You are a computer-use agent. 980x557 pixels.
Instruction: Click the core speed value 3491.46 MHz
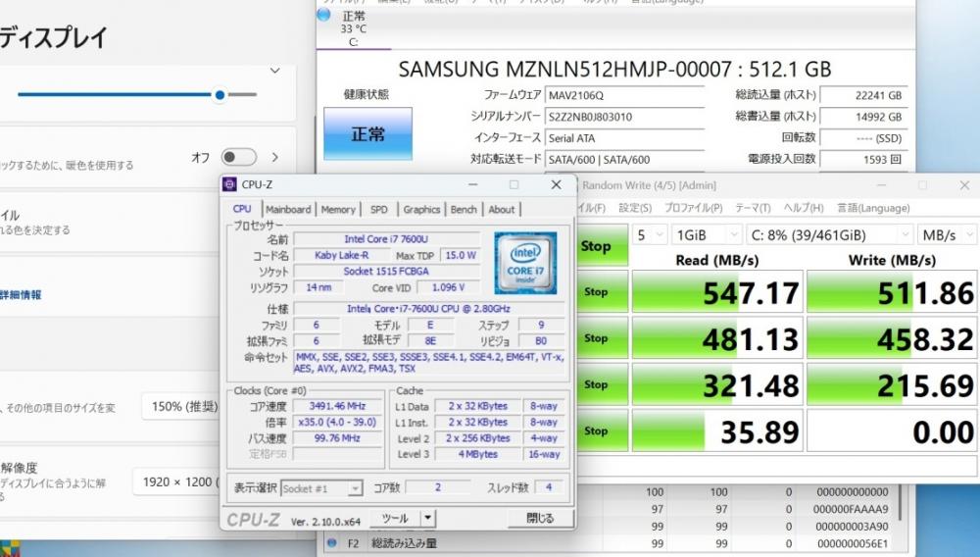pos(337,406)
